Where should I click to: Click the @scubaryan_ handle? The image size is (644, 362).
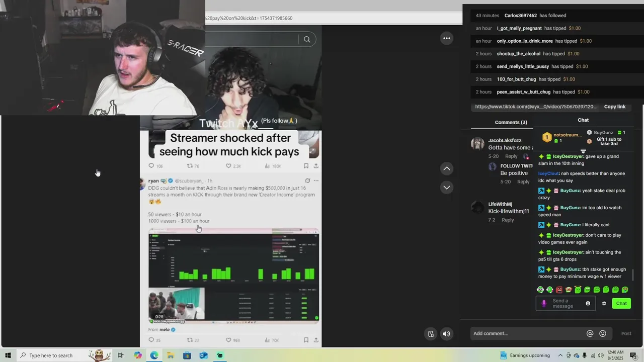click(189, 181)
